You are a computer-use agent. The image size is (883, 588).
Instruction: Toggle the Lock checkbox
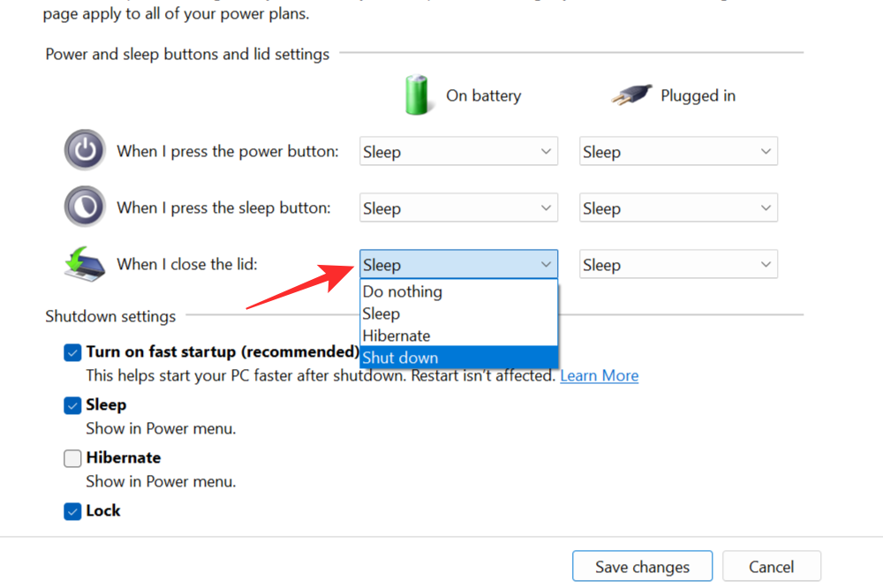(72, 511)
